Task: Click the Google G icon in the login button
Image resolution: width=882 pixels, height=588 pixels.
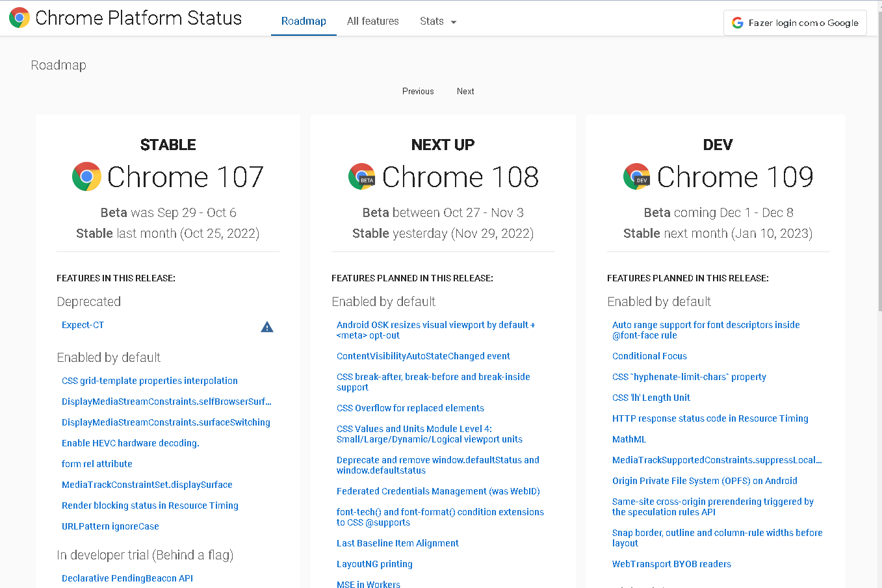Action: (x=737, y=22)
